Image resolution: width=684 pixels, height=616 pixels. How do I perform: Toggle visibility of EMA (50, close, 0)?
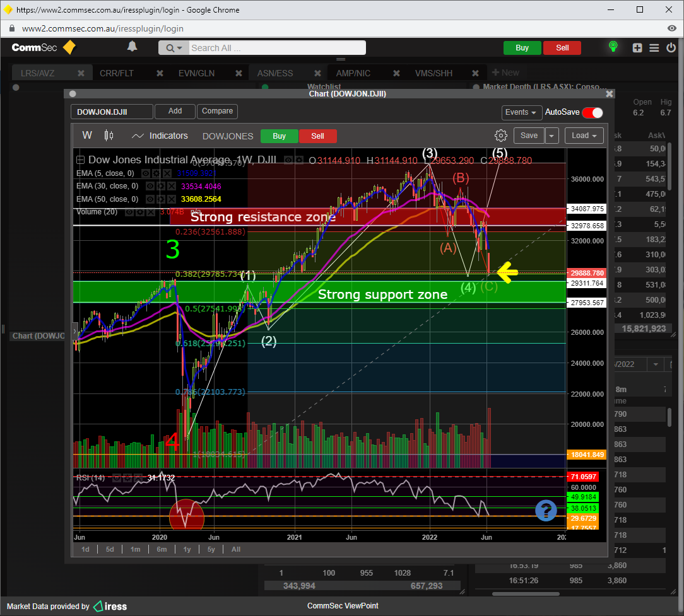pos(150,199)
